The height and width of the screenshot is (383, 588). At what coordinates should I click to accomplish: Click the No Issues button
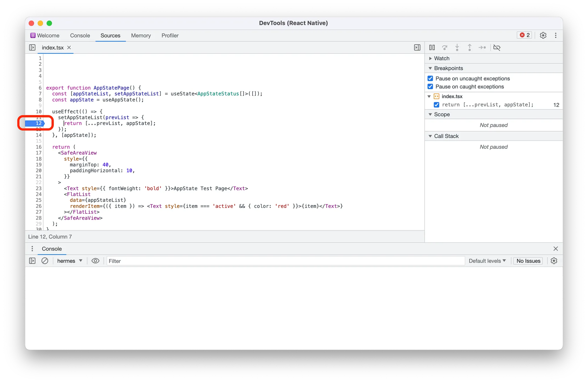coord(528,261)
